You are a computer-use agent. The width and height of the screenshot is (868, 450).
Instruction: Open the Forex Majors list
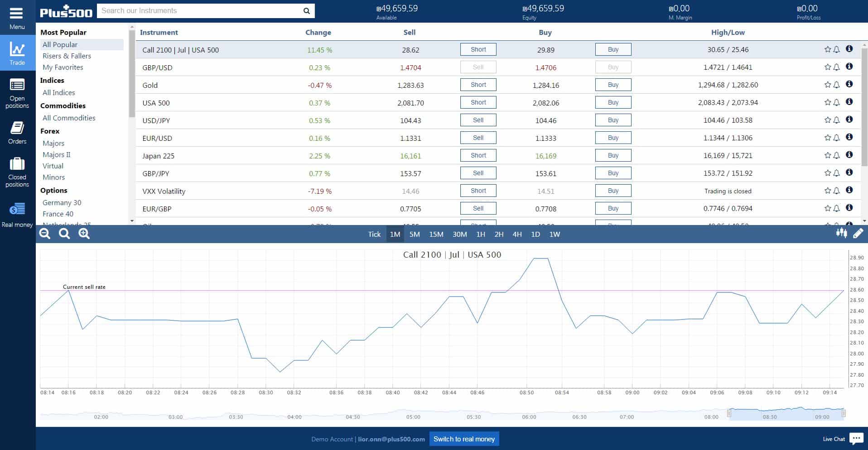[x=53, y=143]
